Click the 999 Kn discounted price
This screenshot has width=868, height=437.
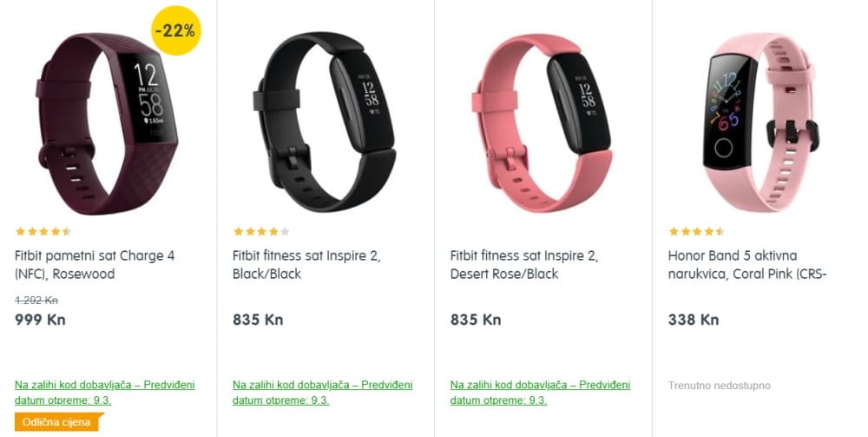tap(41, 320)
